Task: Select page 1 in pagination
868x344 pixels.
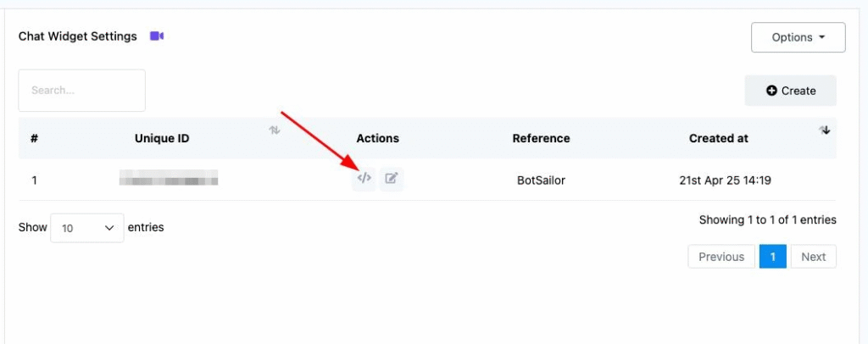Action: pyautogui.click(x=773, y=257)
